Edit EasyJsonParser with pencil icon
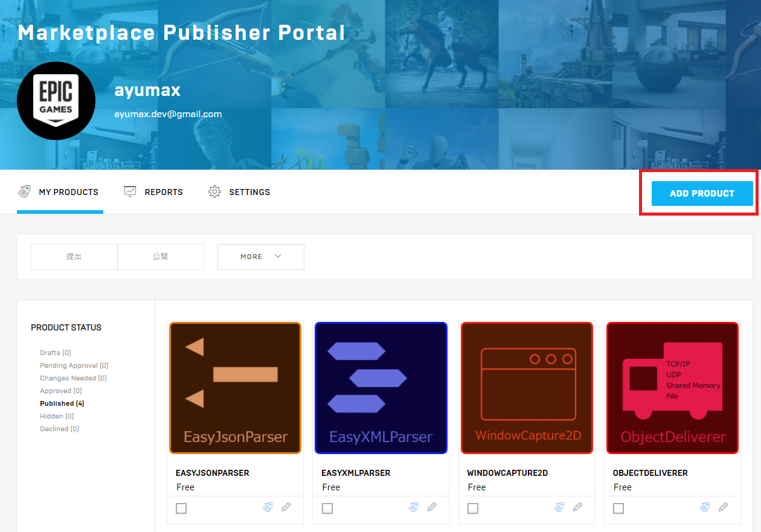 coord(286,507)
